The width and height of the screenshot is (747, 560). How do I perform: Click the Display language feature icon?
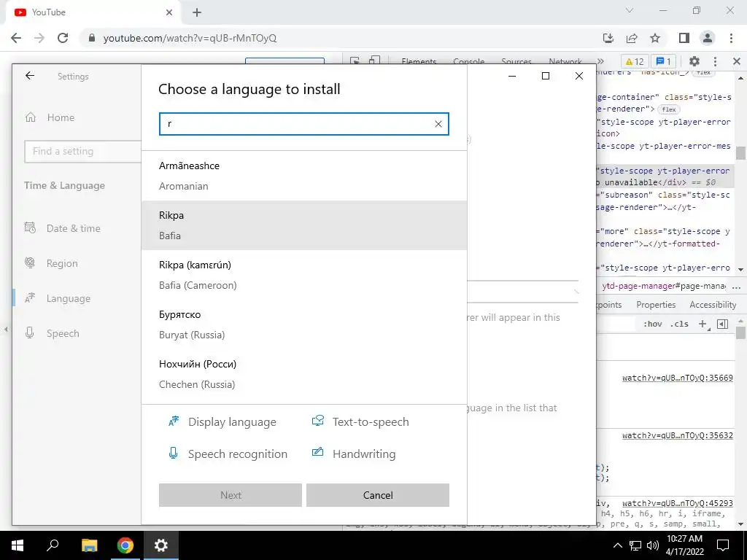coord(174,421)
